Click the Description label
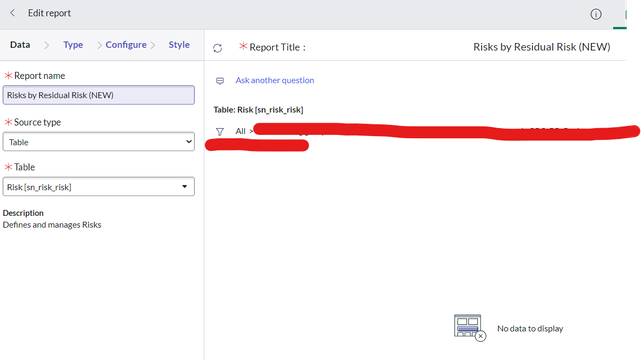This screenshot has height=360, width=641. (23, 213)
